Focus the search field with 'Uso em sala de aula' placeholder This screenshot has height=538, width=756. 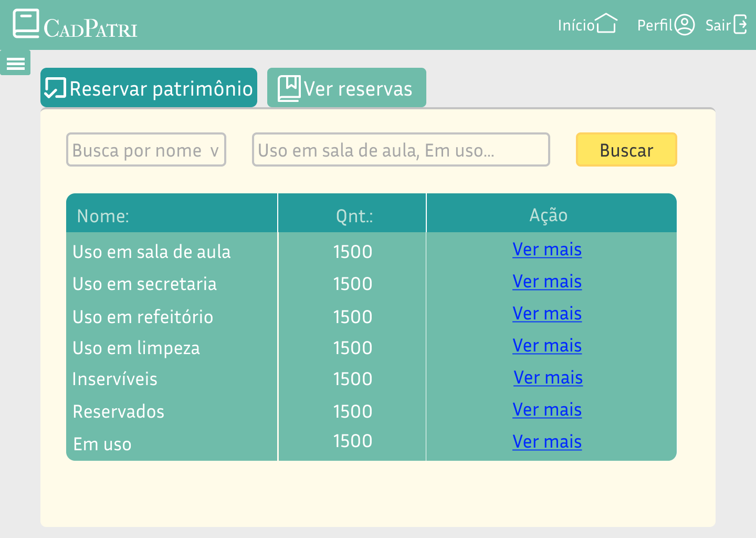[401, 150]
